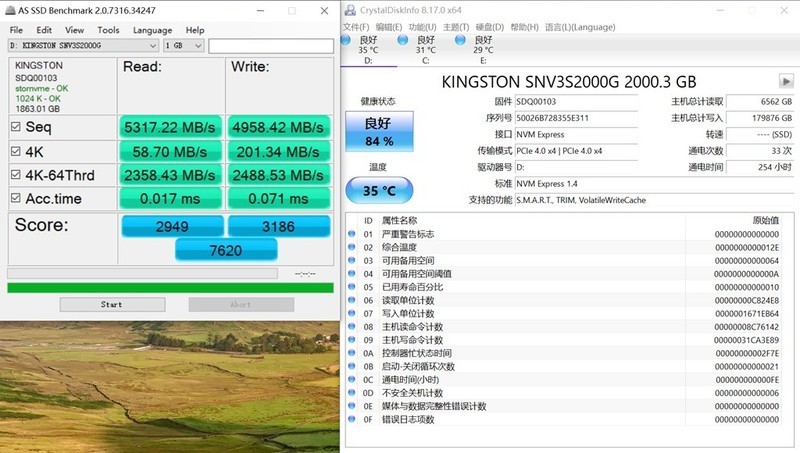
Task: Click status dot for attribute 07 写入单位计数
Action: [x=352, y=313]
